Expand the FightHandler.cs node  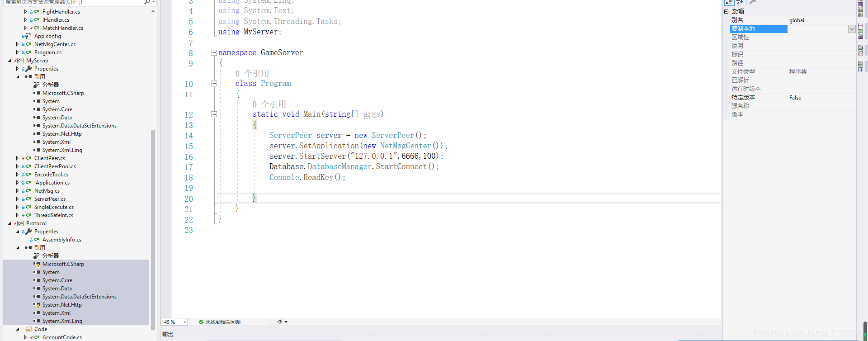point(25,12)
